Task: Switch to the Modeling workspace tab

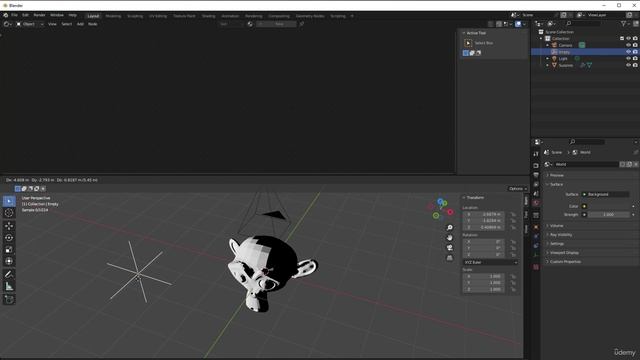Action: pos(113,16)
